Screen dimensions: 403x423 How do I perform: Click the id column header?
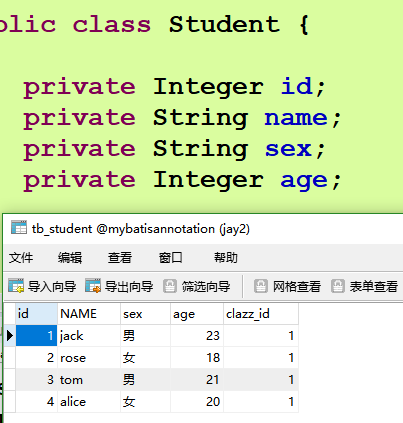(36, 314)
